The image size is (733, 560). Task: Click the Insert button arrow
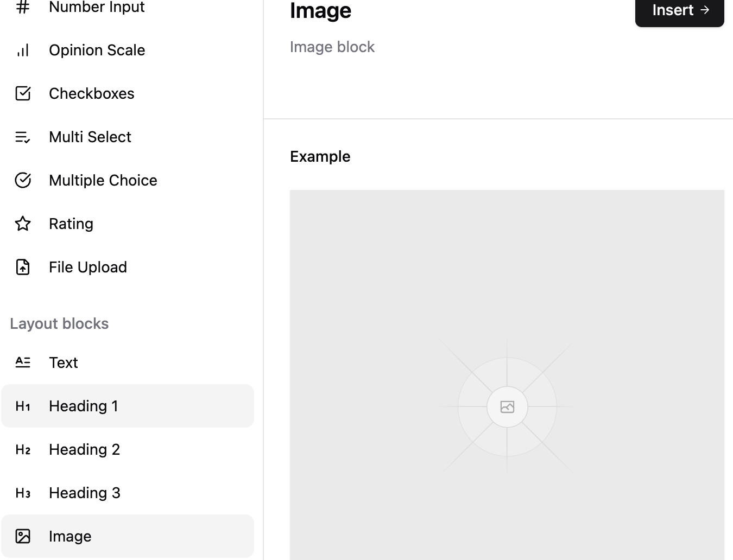705,10
